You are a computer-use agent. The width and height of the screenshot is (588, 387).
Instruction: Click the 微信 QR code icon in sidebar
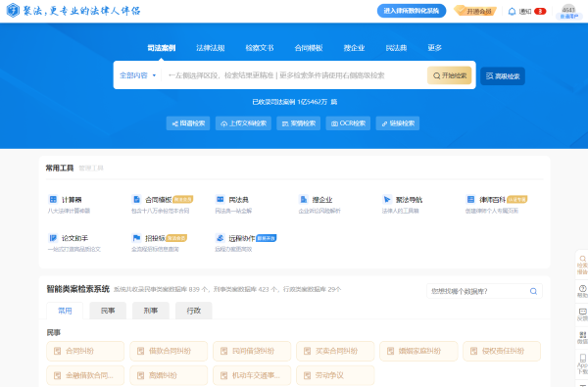(582, 334)
